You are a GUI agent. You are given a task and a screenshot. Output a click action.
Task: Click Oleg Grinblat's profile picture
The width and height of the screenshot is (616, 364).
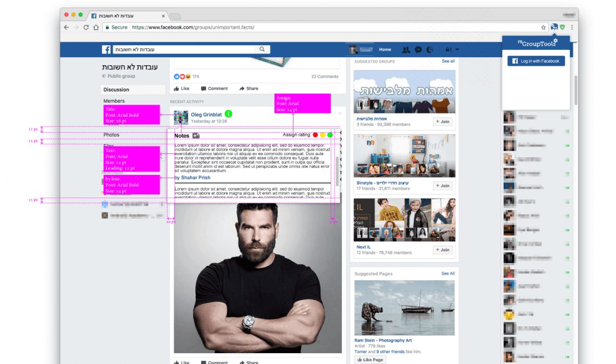click(181, 118)
